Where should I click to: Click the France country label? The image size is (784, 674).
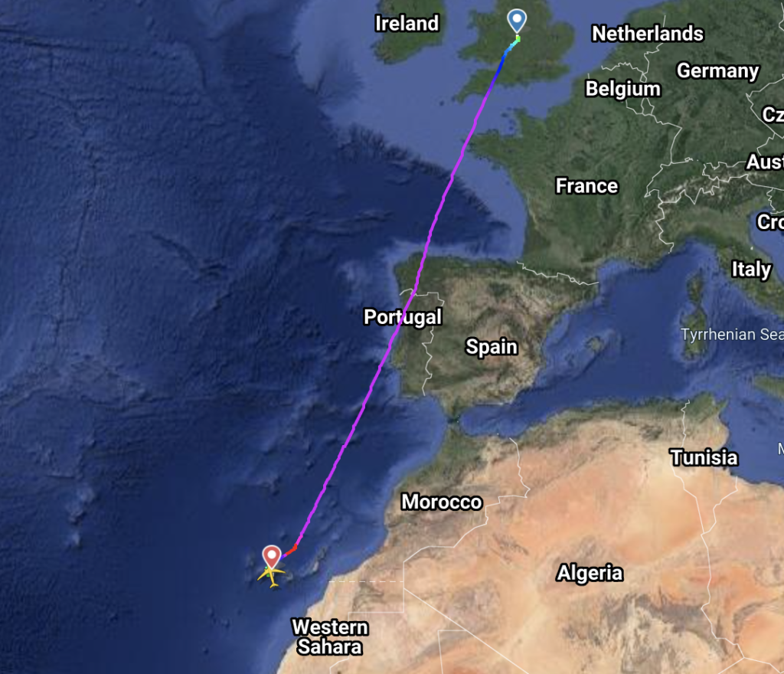[x=586, y=186]
